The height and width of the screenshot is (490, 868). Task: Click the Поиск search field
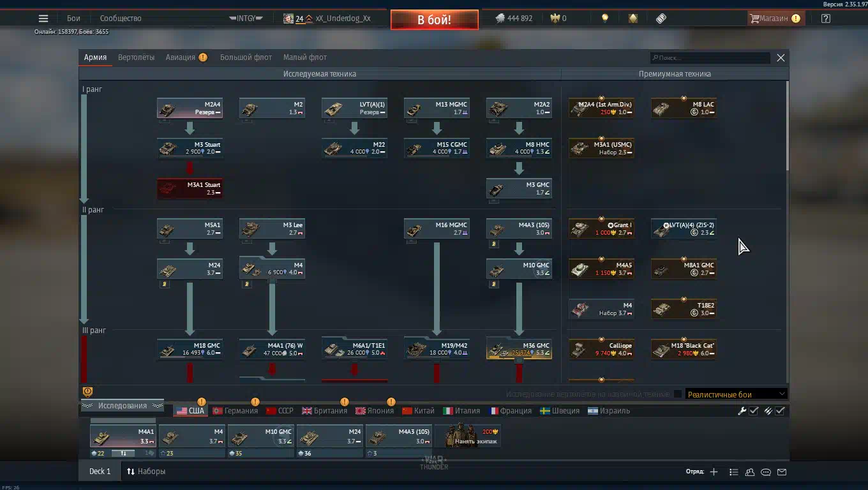tap(710, 58)
